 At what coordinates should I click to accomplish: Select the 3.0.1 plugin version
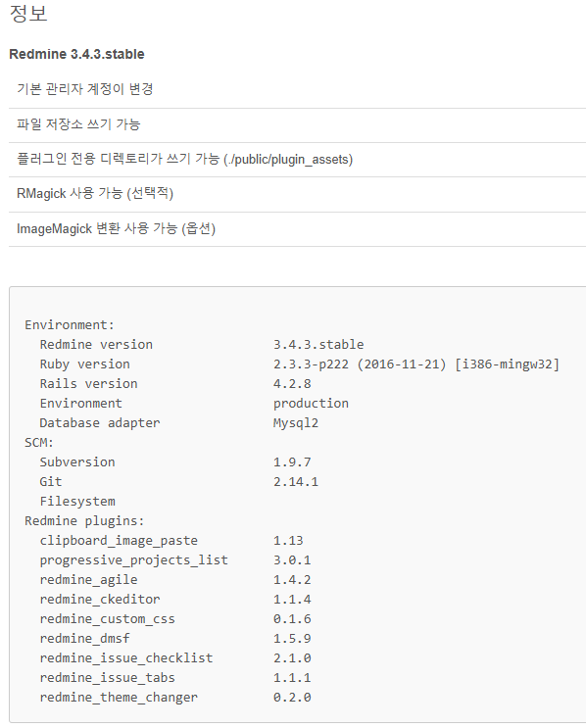[x=292, y=559]
